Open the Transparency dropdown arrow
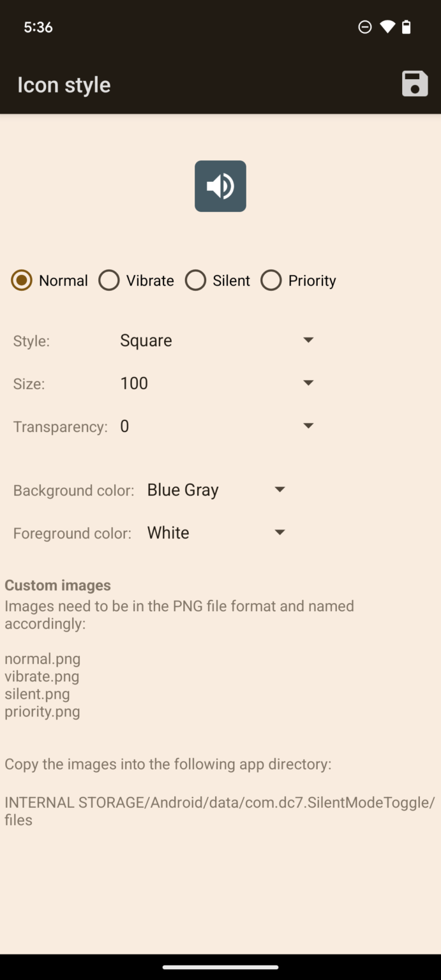Viewport: 441px width, 980px height. (308, 426)
